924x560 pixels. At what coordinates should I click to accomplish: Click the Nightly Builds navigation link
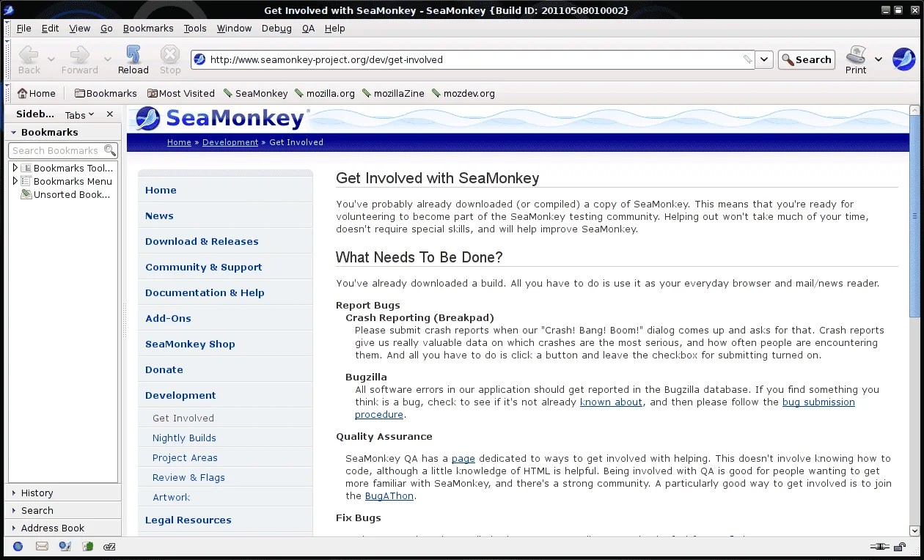click(184, 438)
